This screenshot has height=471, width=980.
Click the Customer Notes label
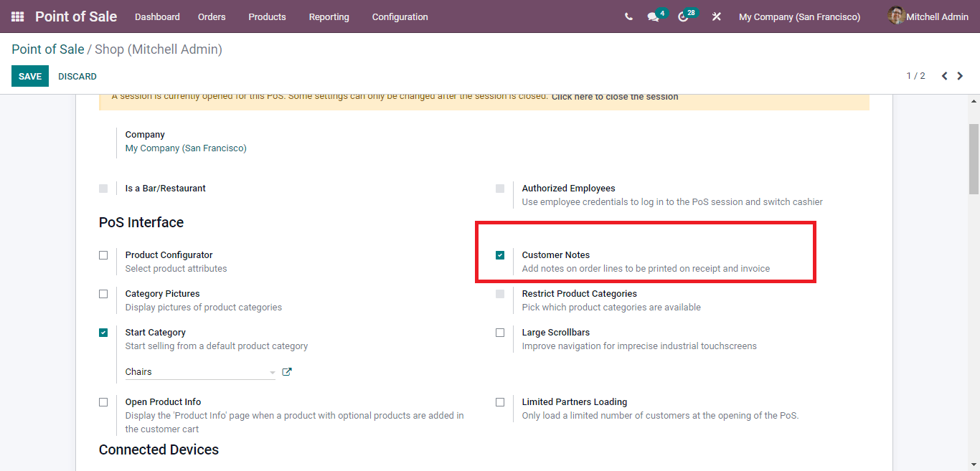(556, 255)
